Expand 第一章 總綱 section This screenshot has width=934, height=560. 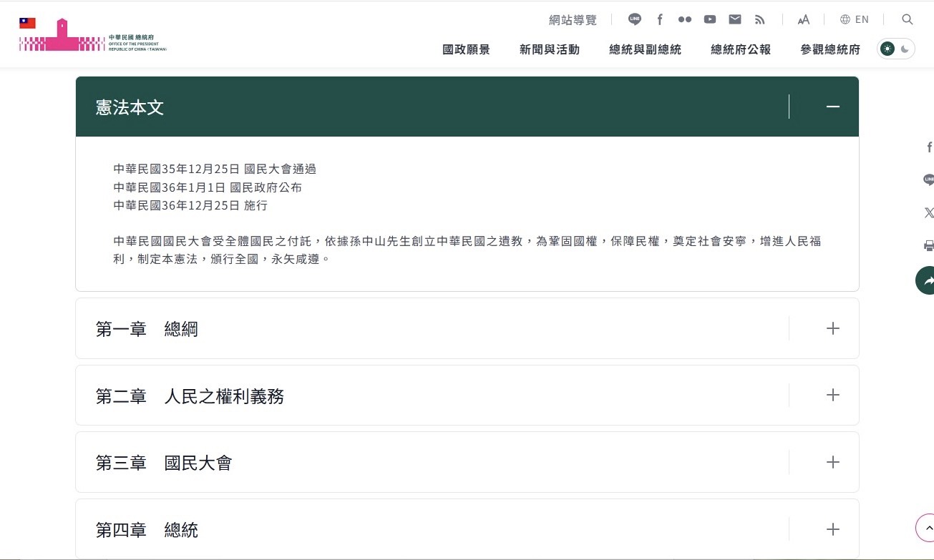(x=832, y=328)
